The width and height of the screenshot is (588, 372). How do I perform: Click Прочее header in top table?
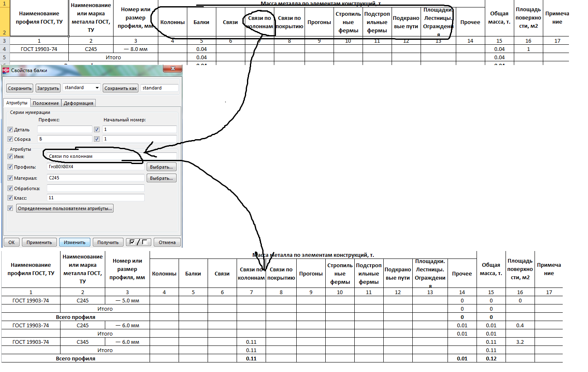tap(470, 22)
